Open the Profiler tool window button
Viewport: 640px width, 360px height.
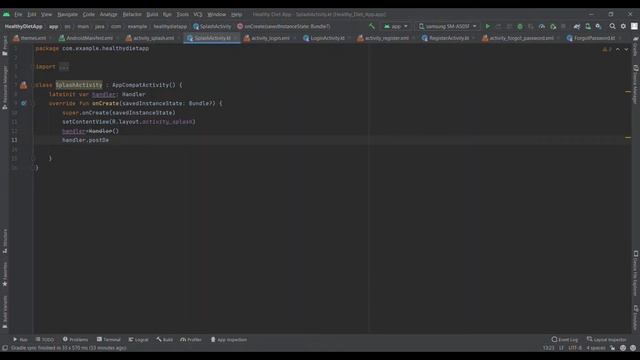click(191, 339)
